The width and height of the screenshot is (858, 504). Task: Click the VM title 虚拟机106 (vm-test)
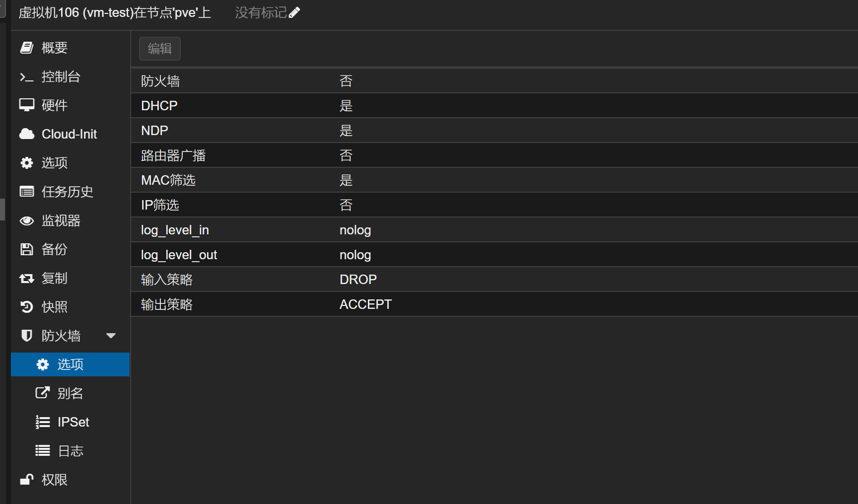(x=115, y=13)
